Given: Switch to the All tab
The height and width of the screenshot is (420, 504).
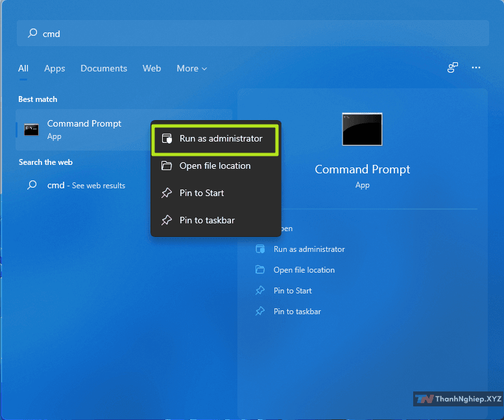Looking at the screenshot, I should pyautogui.click(x=23, y=68).
